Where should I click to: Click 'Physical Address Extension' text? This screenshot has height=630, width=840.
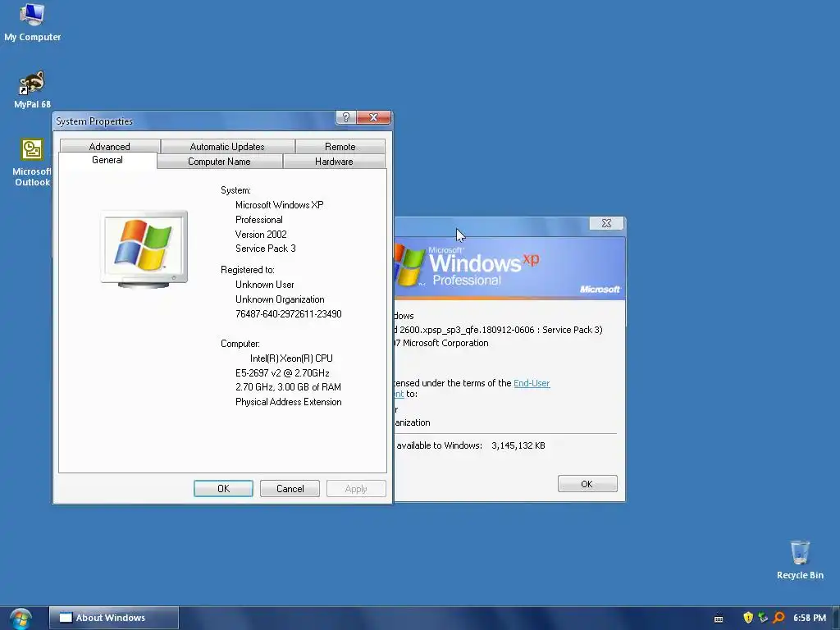(288, 402)
